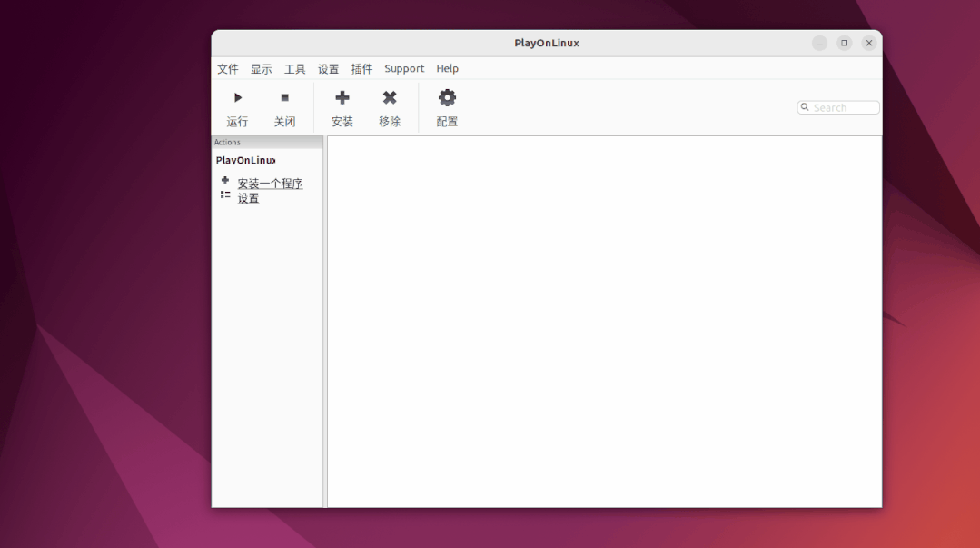980x548 pixels.
Task: Open the 显示 menu
Action: (262, 69)
